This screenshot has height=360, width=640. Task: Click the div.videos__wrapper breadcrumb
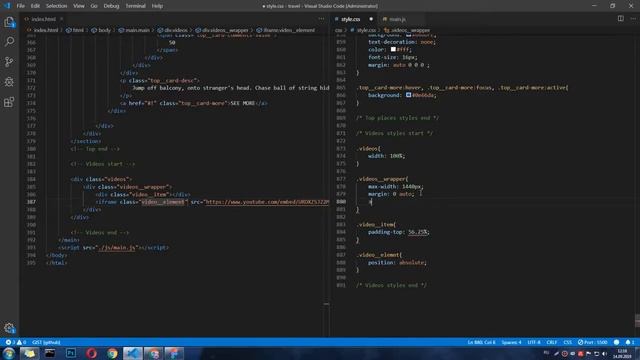(x=222, y=30)
